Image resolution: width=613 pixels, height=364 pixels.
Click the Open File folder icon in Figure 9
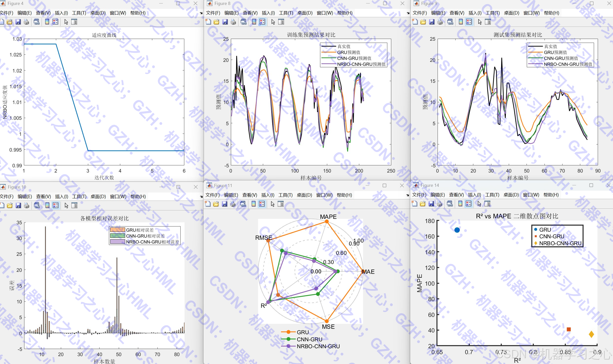point(423,22)
